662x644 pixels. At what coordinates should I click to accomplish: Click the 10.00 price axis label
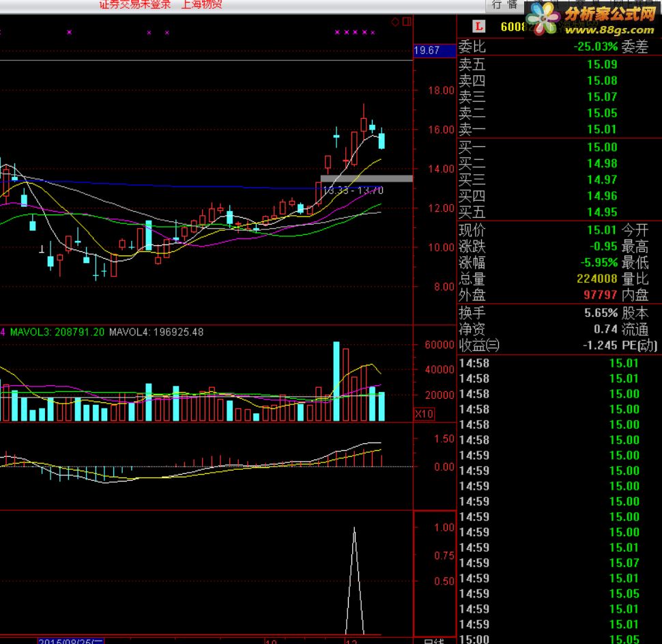tap(441, 248)
